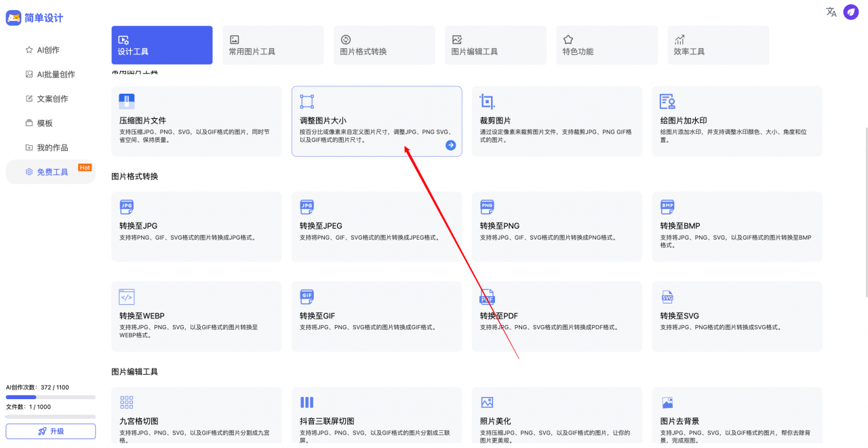This screenshot has height=448, width=868.
Task: Open the 转换至PNG tool title
Action: tap(500, 225)
